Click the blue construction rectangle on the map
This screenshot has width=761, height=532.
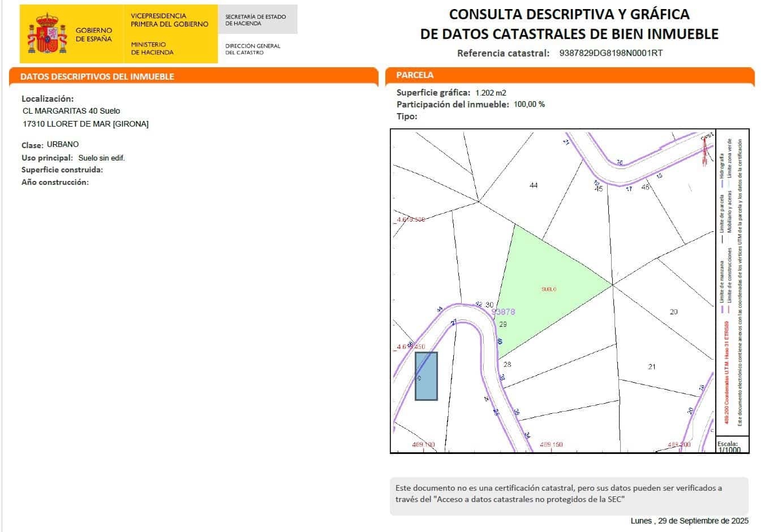pos(425,376)
